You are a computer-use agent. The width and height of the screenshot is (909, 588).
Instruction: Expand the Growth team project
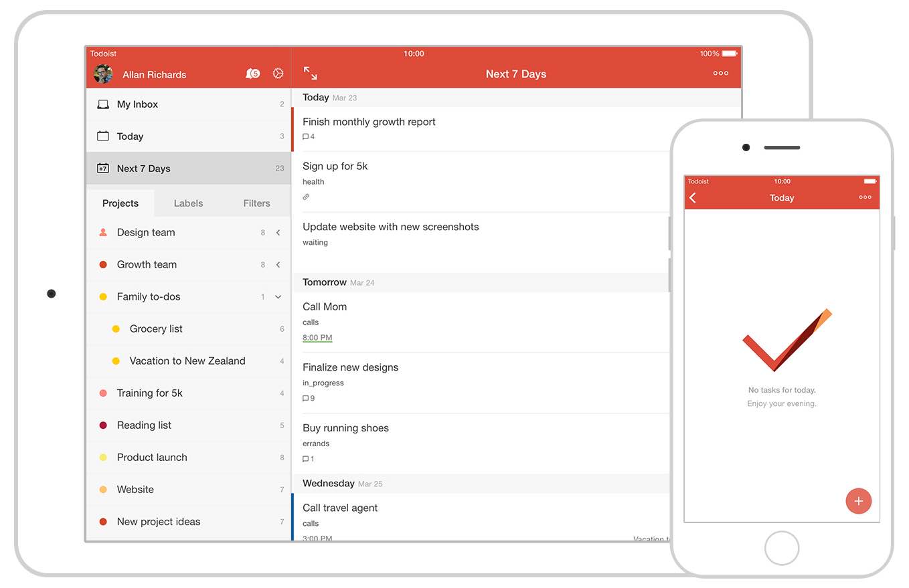pyautogui.click(x=278, y=264)
